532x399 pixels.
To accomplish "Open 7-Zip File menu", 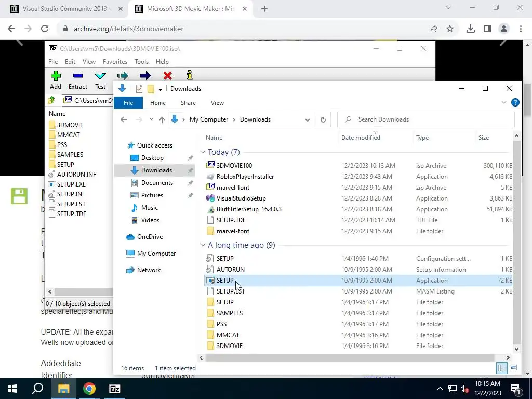I will 53,62.
